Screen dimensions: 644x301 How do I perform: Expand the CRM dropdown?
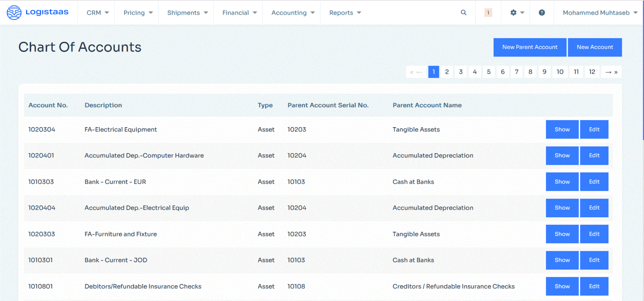coord(96,13)
